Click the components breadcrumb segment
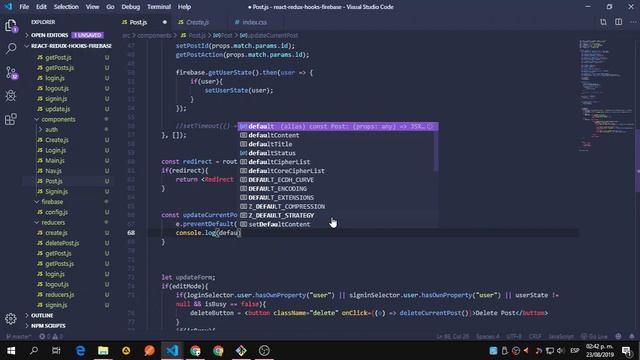 154,36
